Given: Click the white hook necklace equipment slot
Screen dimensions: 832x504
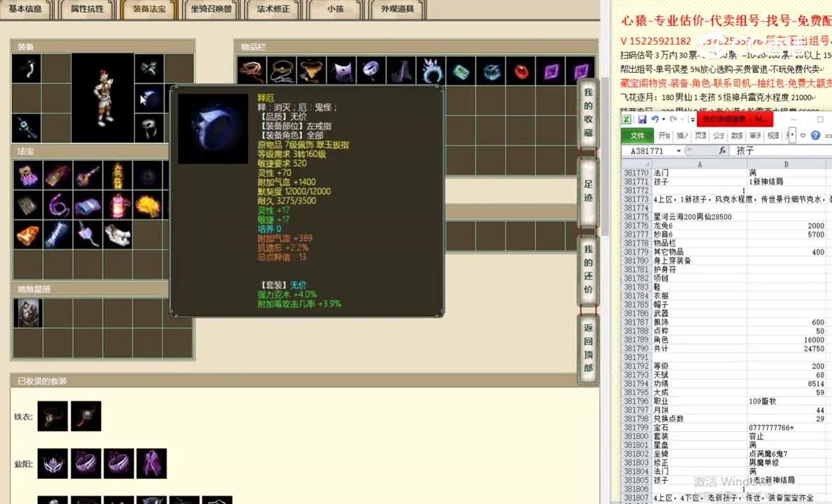Looking at the screenshot, I should [x=26, y=68].
